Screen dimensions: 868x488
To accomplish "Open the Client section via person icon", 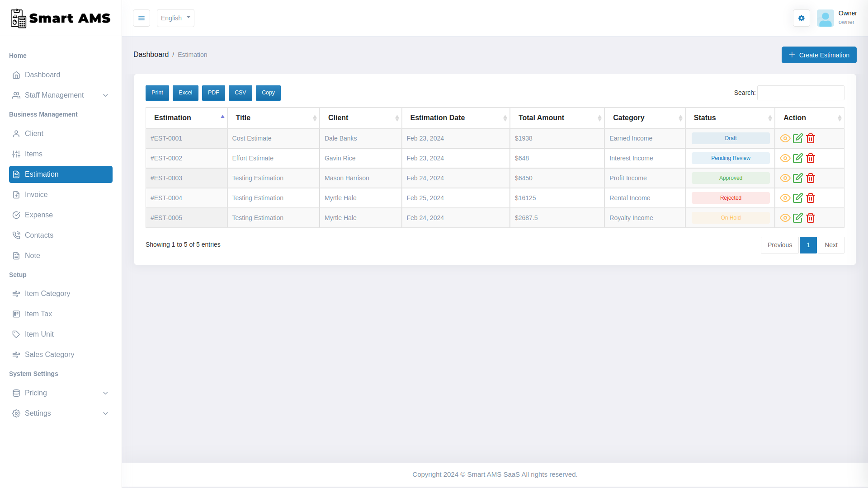I will (17, 133).
